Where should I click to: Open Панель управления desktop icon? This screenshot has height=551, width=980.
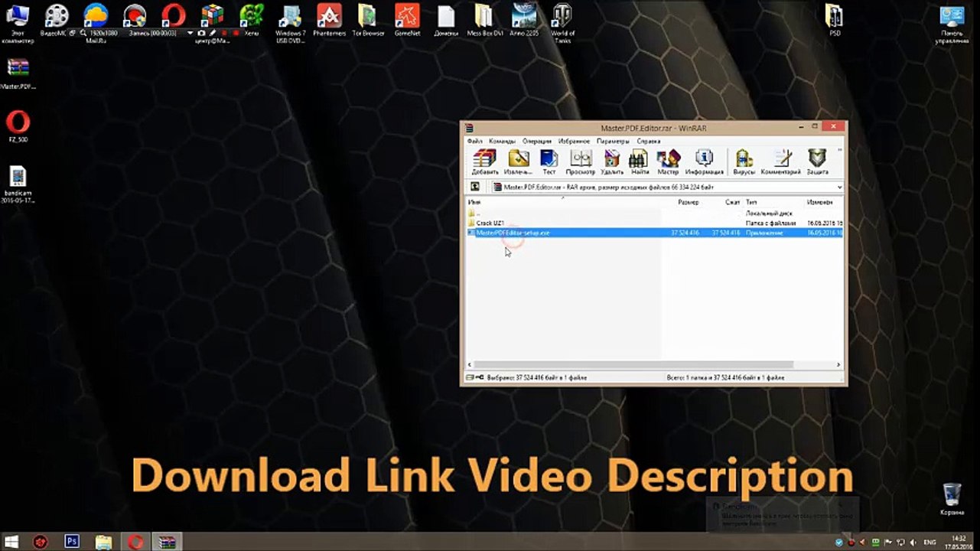click(x=952, y=23)
